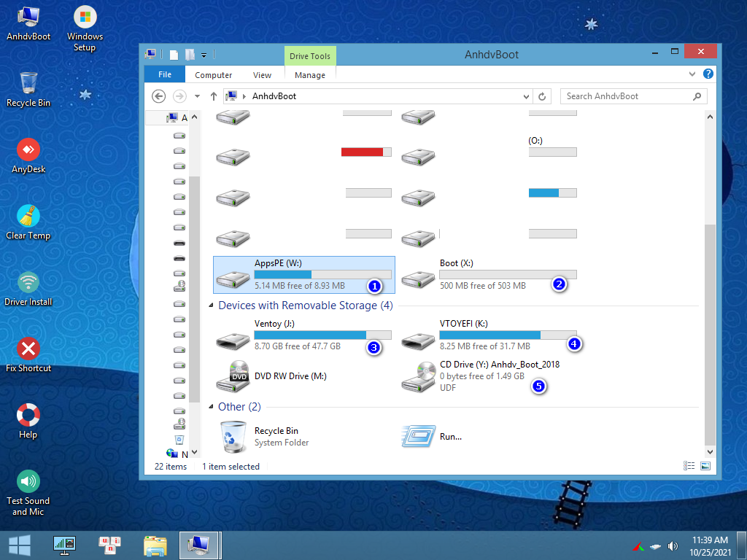
Task: Click main pane scrollbar up arrow
Action: [x=710, y=117]
